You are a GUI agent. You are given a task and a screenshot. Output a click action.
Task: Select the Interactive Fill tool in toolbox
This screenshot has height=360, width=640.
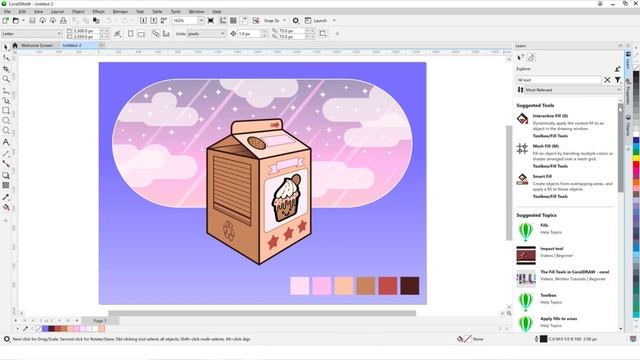[x=6, y=207]
